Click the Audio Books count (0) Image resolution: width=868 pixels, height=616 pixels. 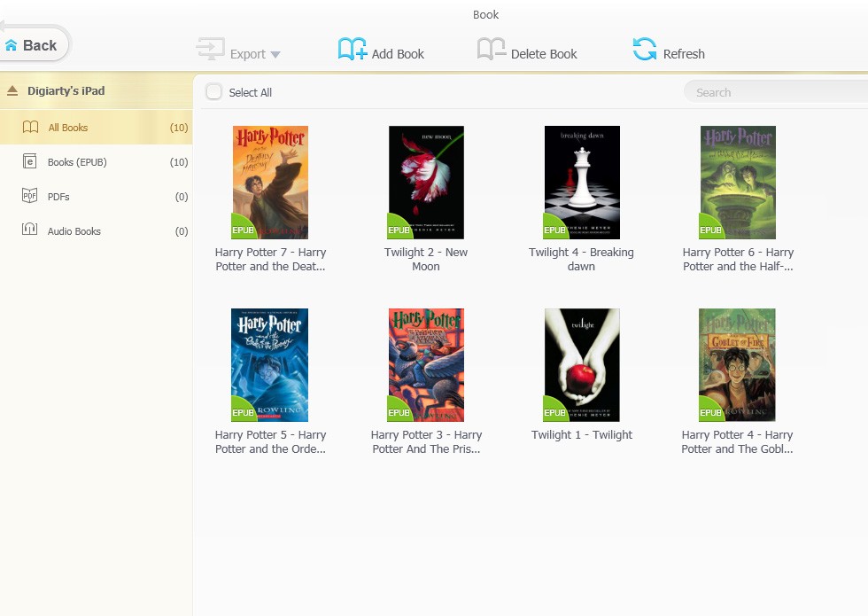(x=182, y=231)
